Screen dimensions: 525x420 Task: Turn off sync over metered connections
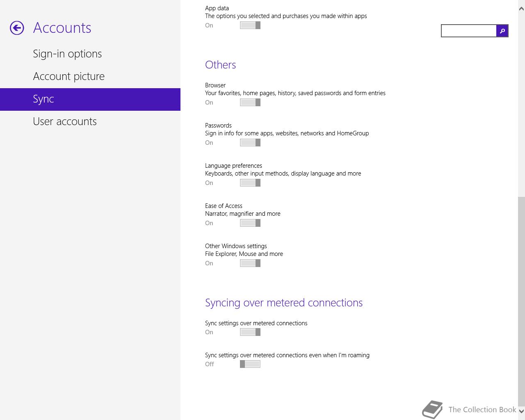coord(250,332)
